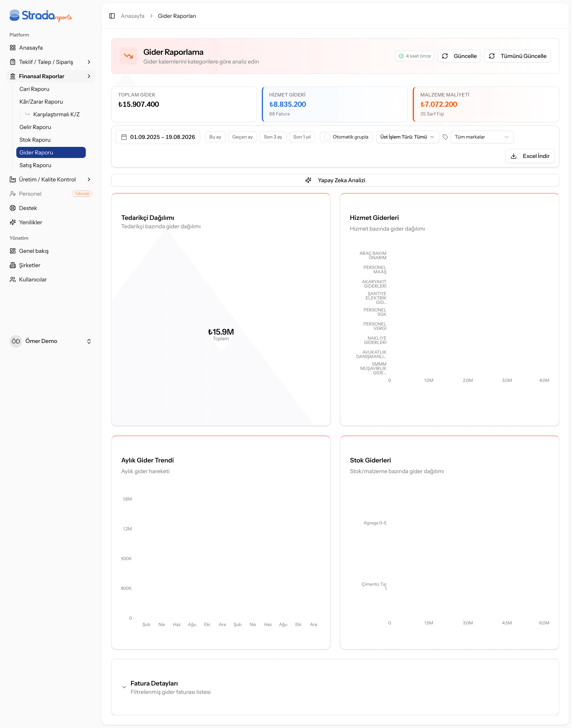Click Anasayfa breadcrumb link
This screenshot has height=728, width=572.
point(133,16)
